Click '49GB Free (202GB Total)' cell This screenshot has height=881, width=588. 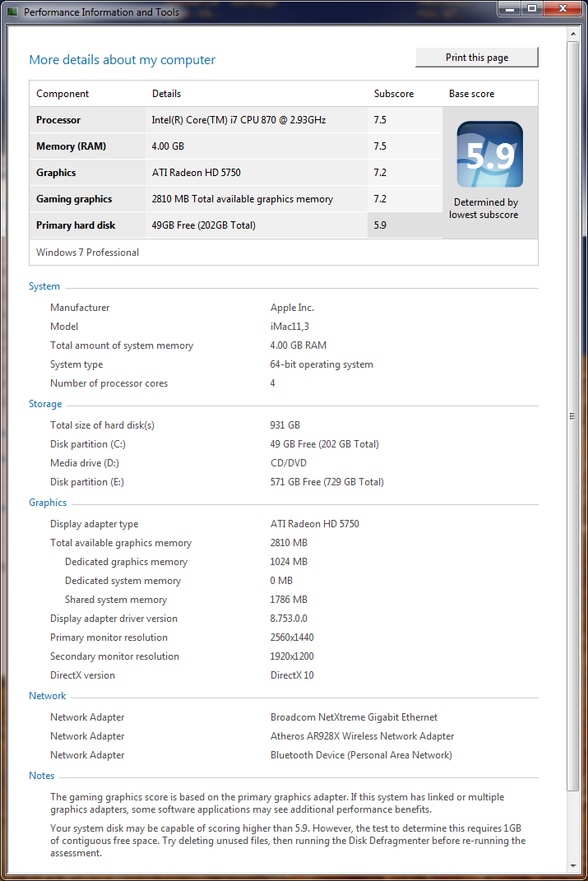203,225
